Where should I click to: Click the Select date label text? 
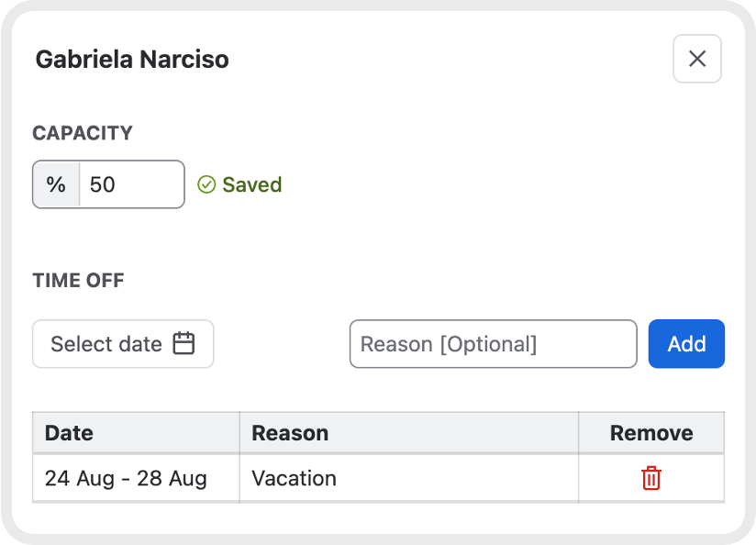click(106, 344)
